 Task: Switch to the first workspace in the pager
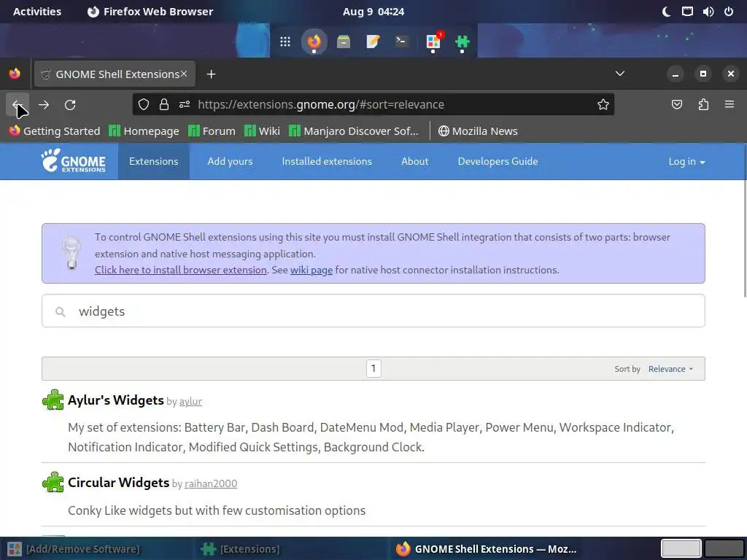[x=681, y=548]
